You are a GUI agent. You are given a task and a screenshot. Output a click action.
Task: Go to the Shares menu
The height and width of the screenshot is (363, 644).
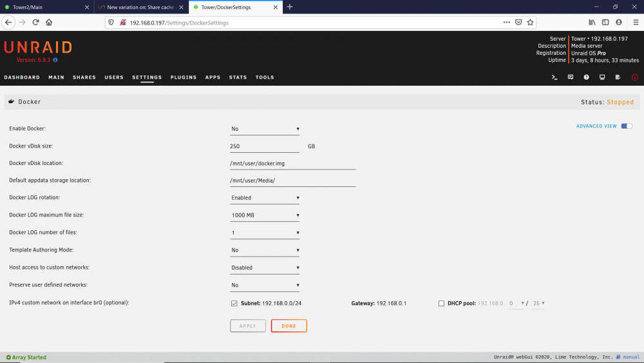84,77
